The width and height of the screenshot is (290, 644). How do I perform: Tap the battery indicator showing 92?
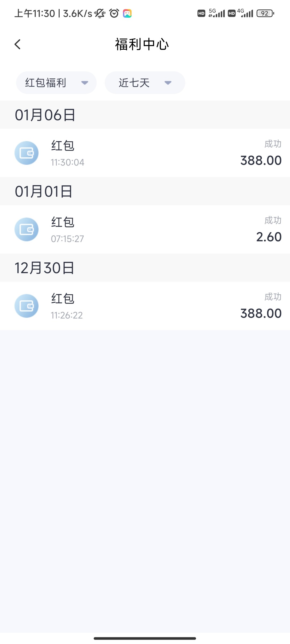click(x=265, y=13)
